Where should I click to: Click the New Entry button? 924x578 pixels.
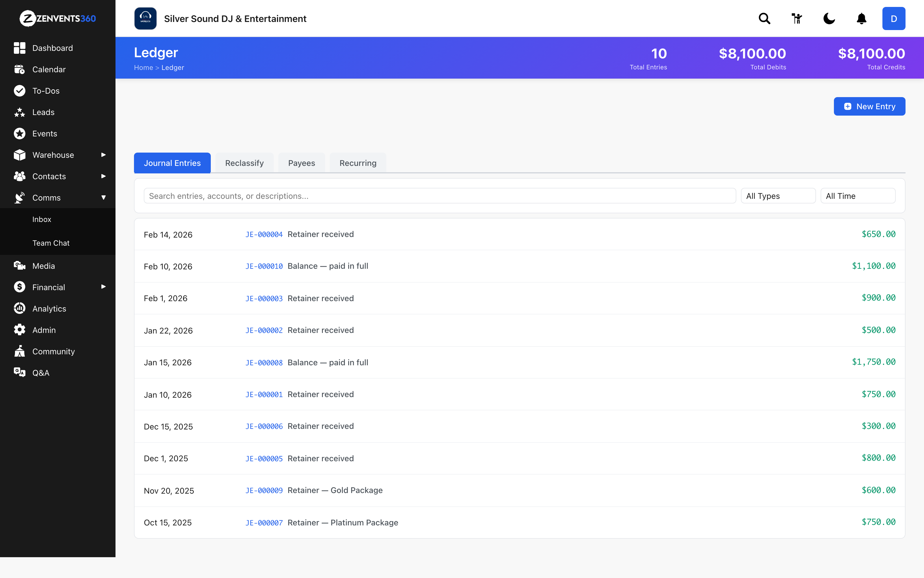point(869,106)
